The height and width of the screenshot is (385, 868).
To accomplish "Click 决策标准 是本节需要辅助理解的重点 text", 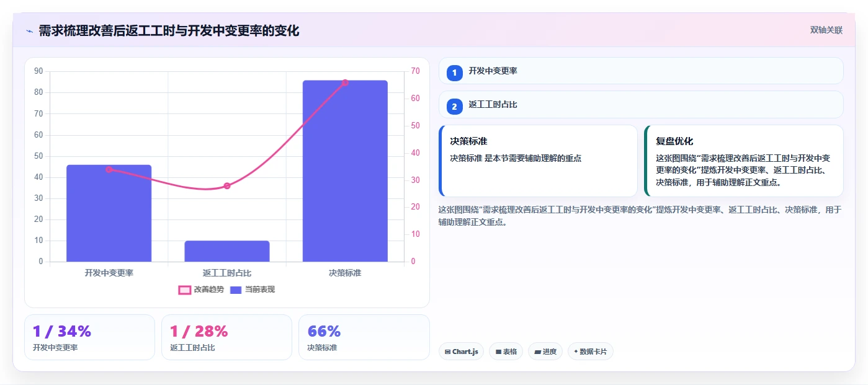I will click(x=516, y=158).
